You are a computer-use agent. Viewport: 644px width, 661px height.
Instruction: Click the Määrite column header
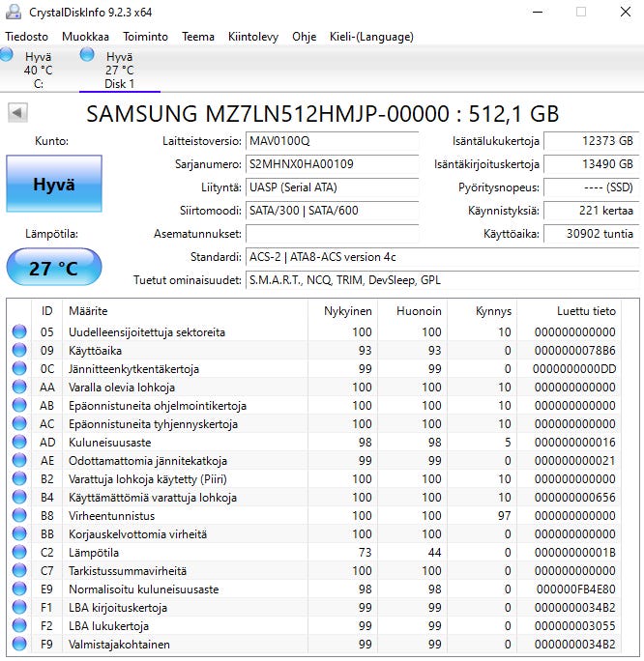[x=185, y=311]
